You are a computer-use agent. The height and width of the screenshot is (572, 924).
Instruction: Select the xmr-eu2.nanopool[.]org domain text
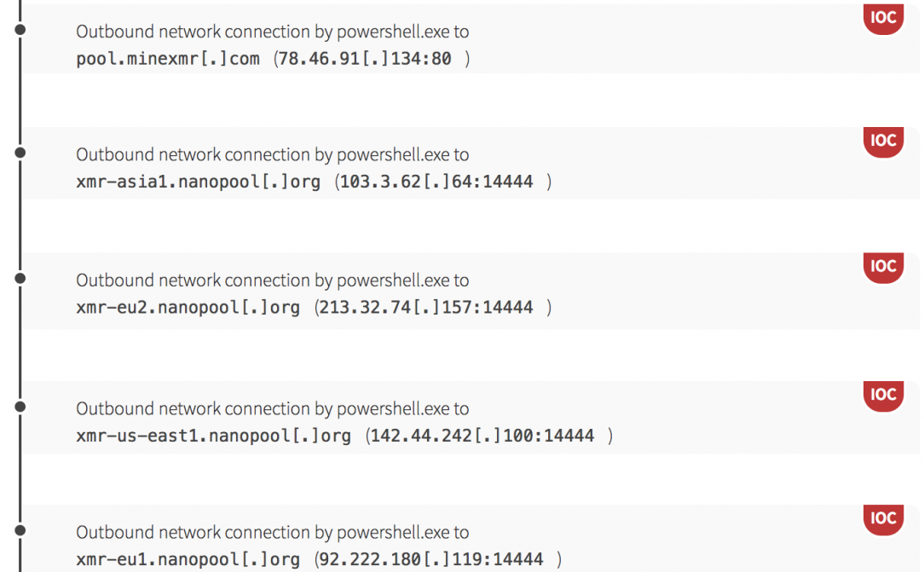tap(188, 308)
